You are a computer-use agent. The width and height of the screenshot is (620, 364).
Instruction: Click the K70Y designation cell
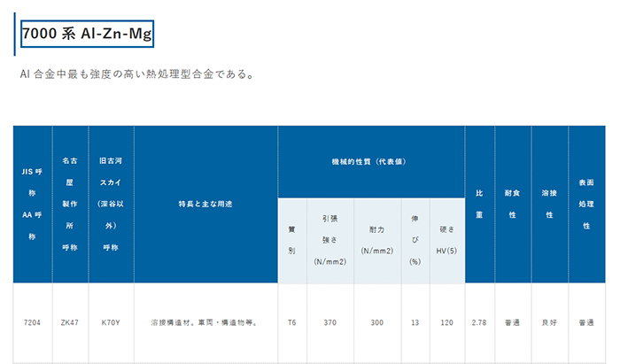click(x=111, y=322)
